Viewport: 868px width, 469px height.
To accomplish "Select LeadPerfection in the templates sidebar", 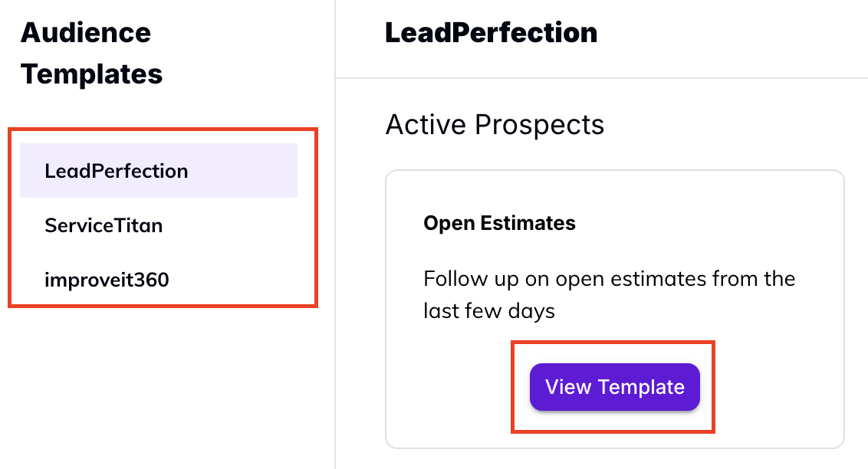I will point(116,171).
